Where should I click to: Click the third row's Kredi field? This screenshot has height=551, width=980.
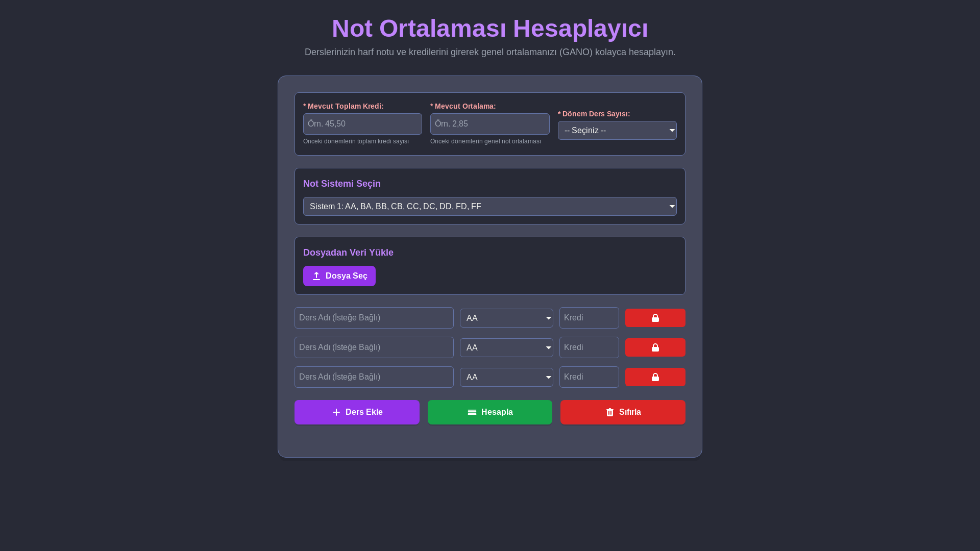[x=589, y=377]
